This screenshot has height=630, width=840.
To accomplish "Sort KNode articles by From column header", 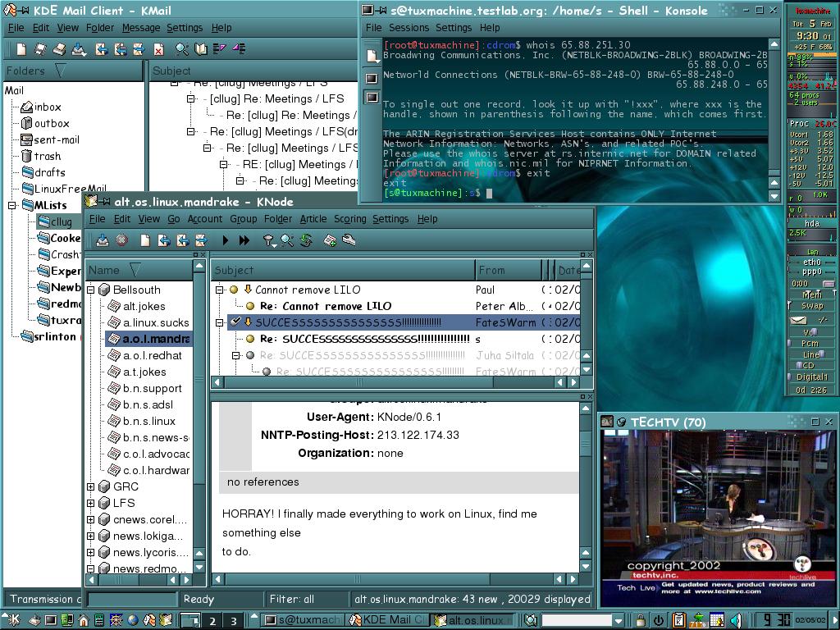I will click(x=507, y=271).
